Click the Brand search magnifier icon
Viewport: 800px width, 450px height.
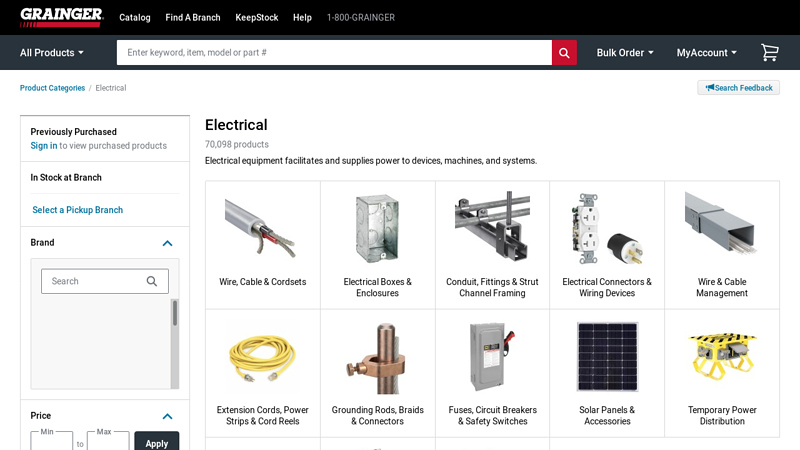(x=152, y=281)
